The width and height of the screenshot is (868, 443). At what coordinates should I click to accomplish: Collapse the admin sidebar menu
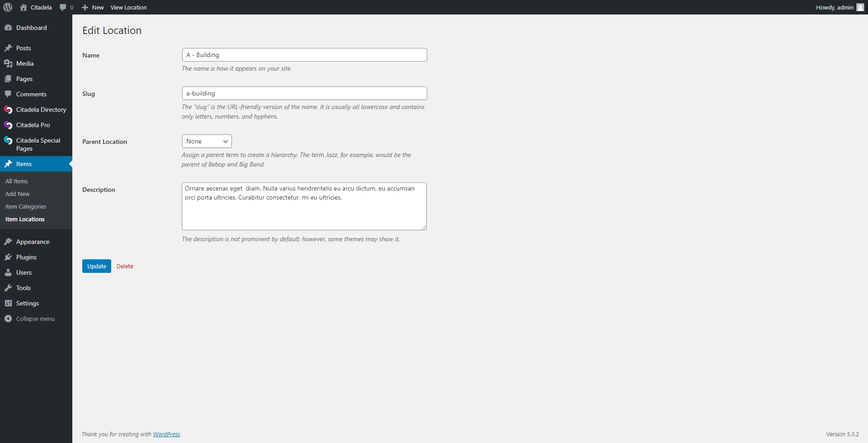[x=35, y=319]
